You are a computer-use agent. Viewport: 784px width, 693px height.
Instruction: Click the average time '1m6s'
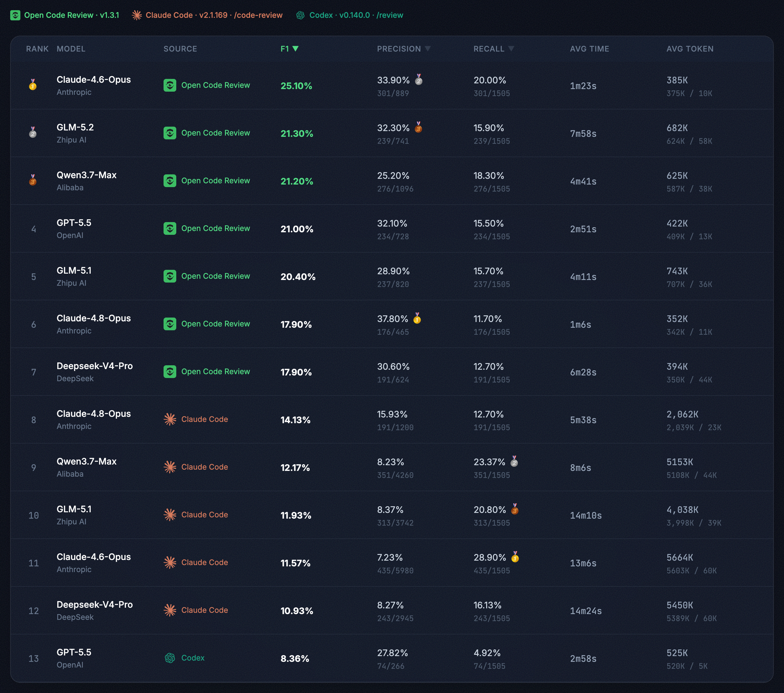581,325
